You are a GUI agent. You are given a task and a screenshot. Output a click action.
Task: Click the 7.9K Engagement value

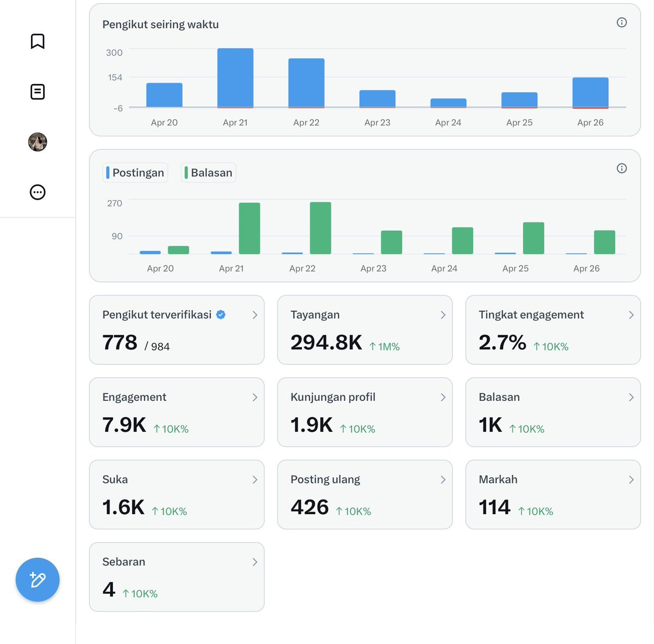pos(124,425)
